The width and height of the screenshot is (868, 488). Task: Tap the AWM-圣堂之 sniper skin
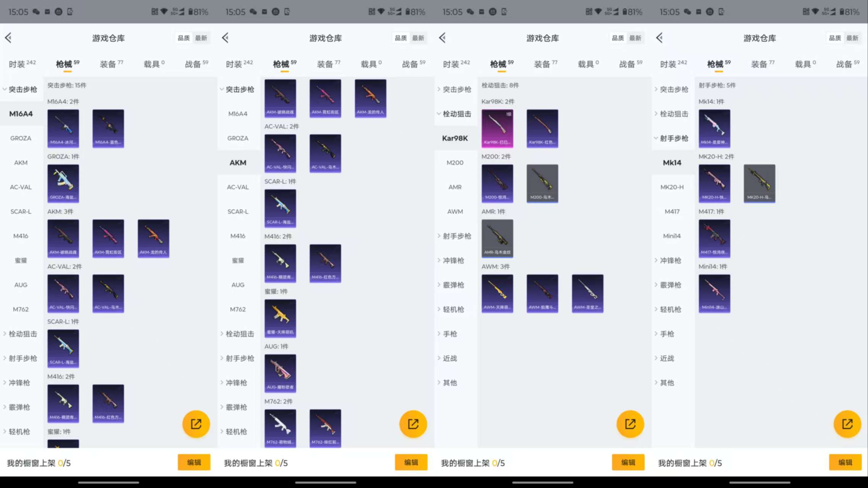(588, 293)
